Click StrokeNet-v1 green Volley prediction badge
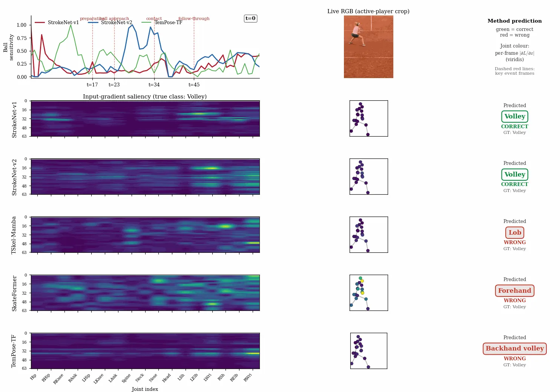 [515, 117]
